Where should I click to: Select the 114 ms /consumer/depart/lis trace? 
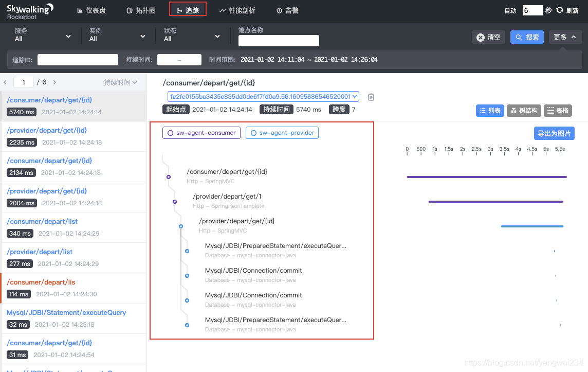73,288
